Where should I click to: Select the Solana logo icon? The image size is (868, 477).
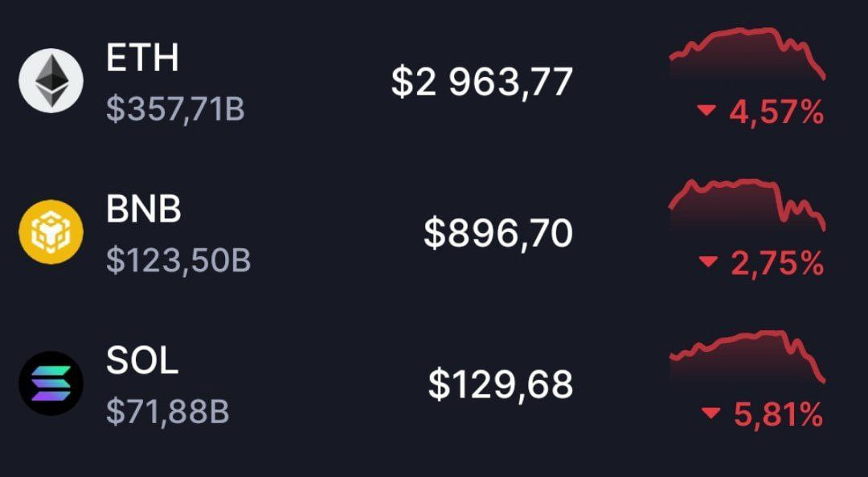[x=51, y=383]
